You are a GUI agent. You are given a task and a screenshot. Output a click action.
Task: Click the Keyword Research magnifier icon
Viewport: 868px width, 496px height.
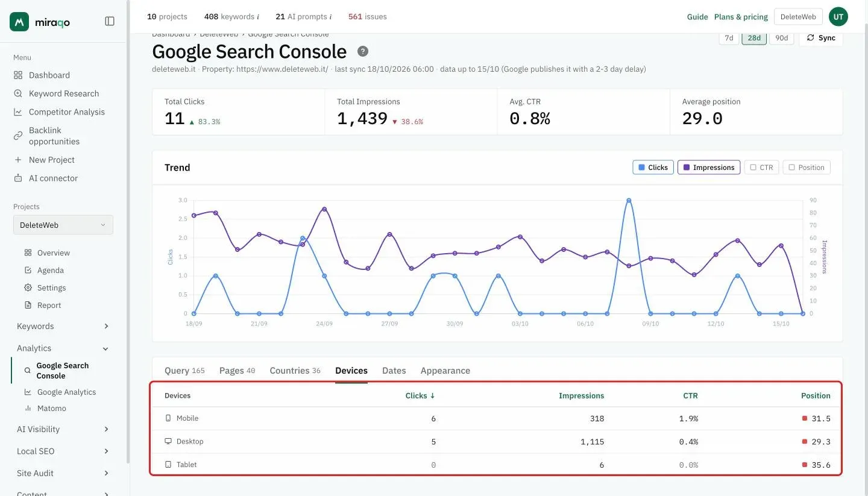[x=18, y=93]
